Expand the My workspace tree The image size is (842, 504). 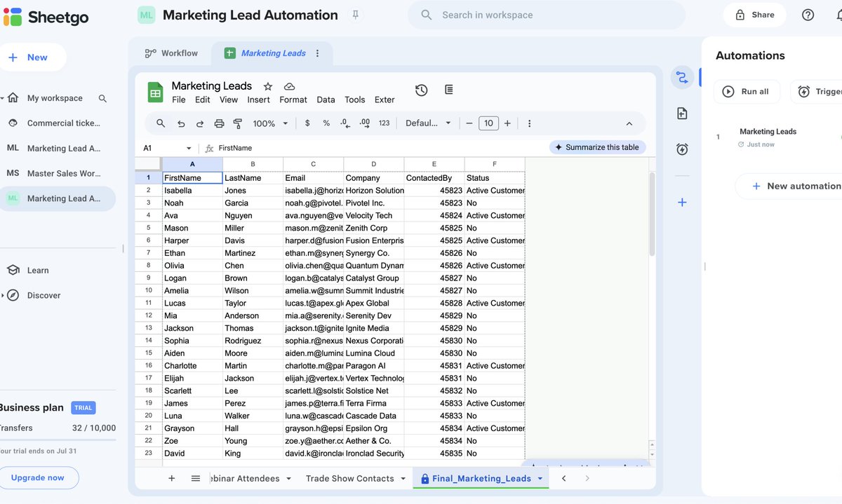point(3,98)
